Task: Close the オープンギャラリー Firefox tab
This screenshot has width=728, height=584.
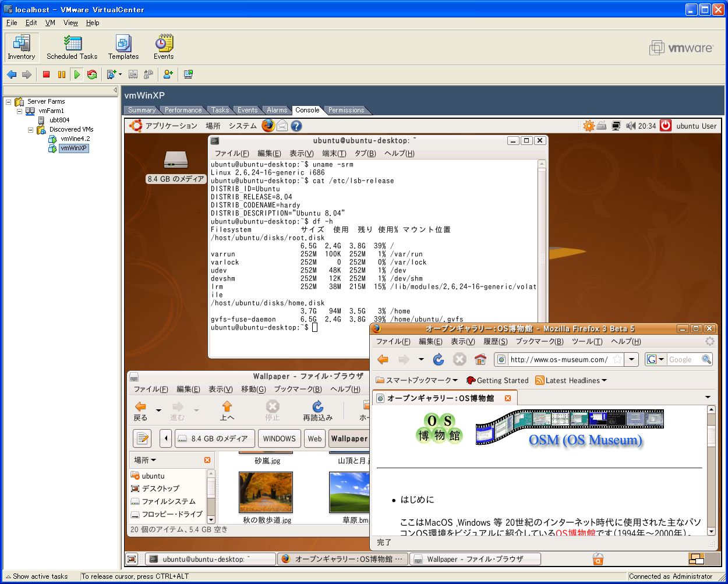Action: tap(507, 398)
